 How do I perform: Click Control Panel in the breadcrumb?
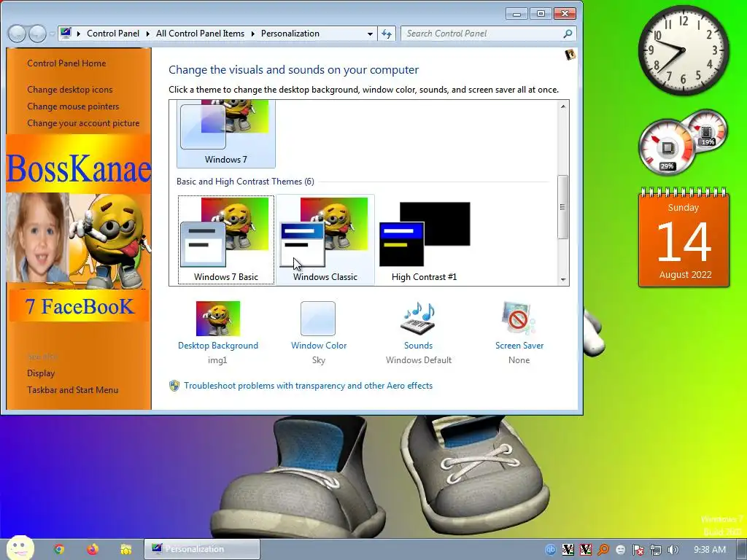[x=113, y=34]
